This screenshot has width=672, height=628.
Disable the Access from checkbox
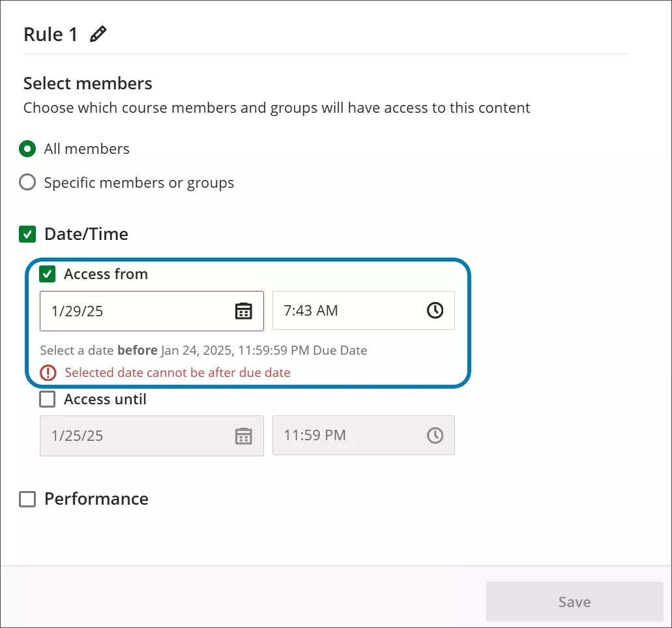[x=47, y=274]
